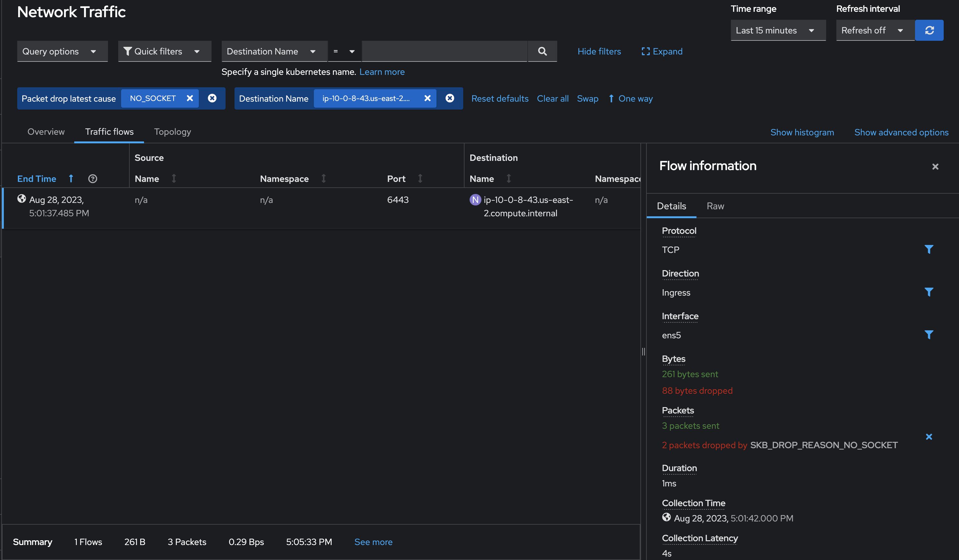Click Clear all filters link
Image resolution: width=959 pixels, height=560 pixels.
552,98
